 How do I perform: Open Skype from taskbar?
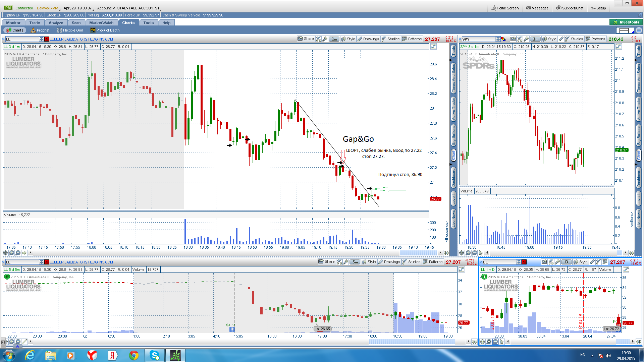tap(155, 355)
